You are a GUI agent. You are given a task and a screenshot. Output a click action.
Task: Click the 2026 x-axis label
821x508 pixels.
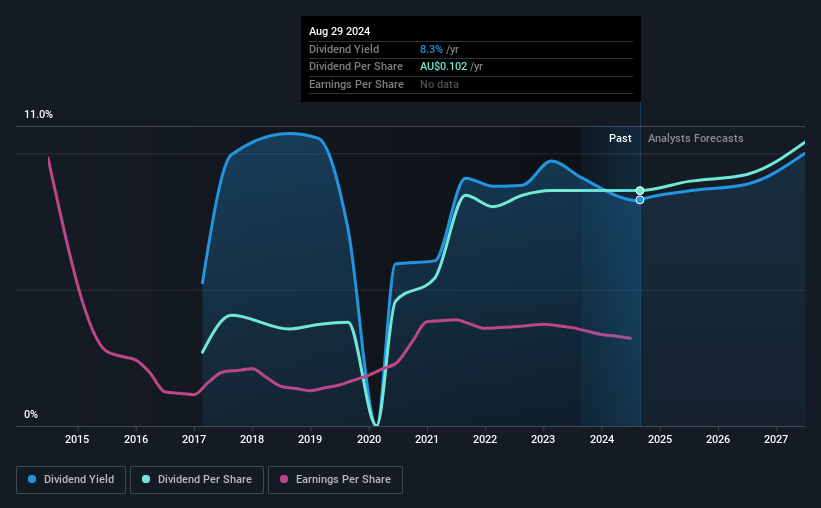[718, 439]
